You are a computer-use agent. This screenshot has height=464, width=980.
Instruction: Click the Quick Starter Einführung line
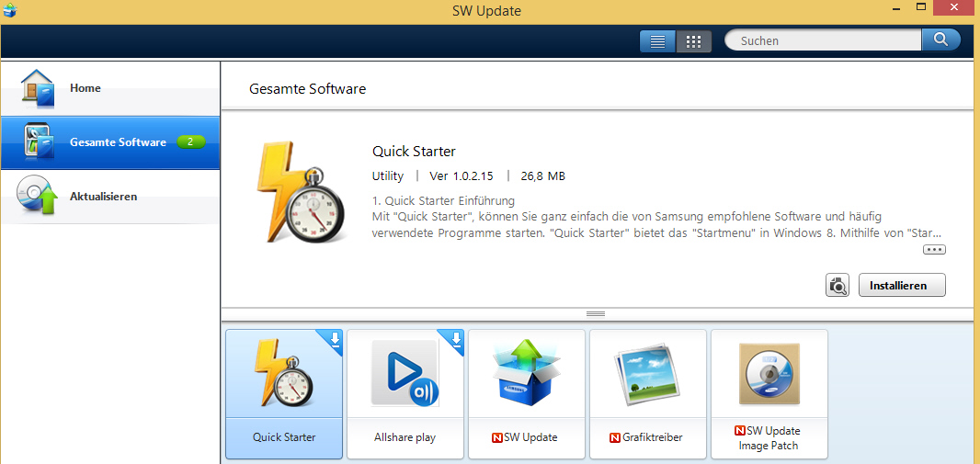pos(443,201)
